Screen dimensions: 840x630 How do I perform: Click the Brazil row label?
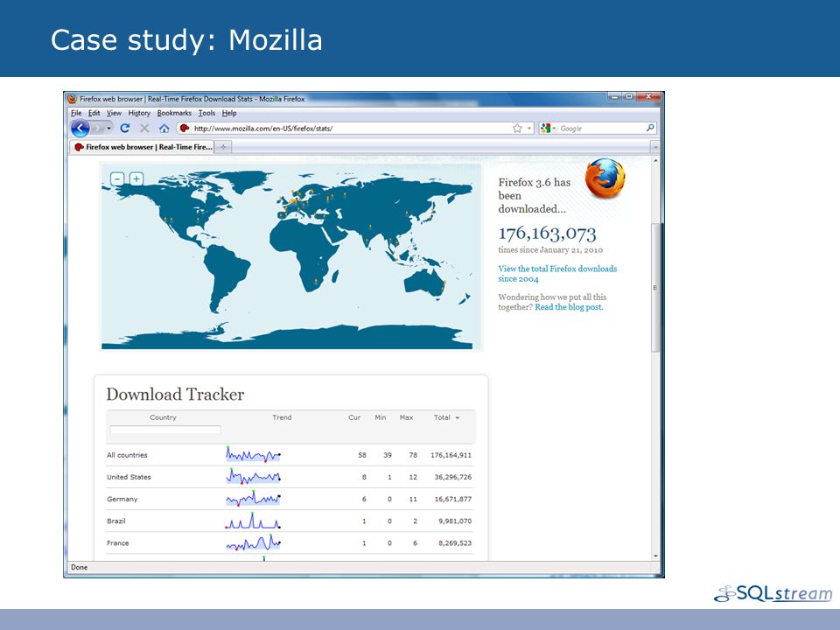116,521
